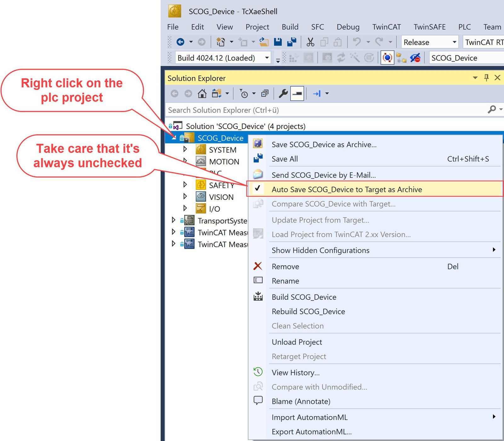Open the TwinCAT RT platform dropdown

(x=483, y=42)
